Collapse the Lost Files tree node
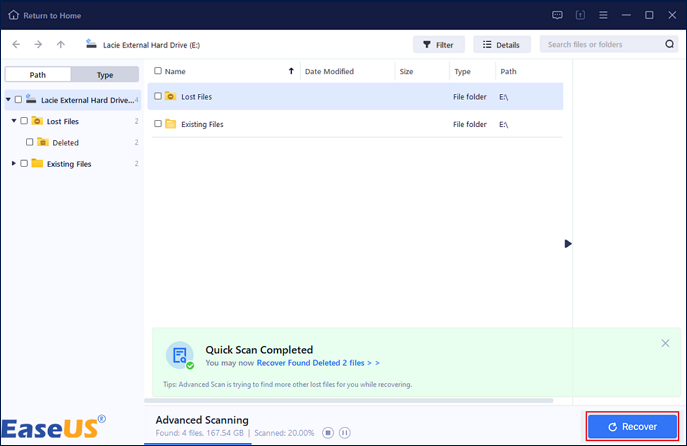 tap(13, 121)
